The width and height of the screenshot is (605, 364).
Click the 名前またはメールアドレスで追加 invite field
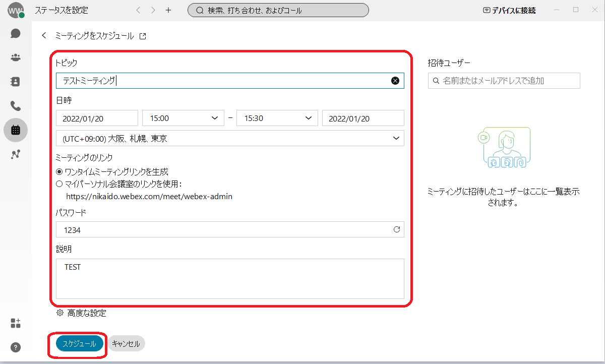pos(504,81)
